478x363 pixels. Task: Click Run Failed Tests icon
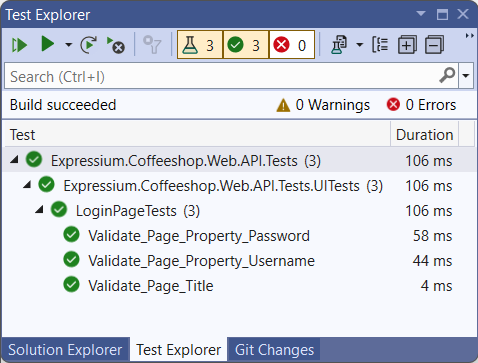[x=115, y=45]
